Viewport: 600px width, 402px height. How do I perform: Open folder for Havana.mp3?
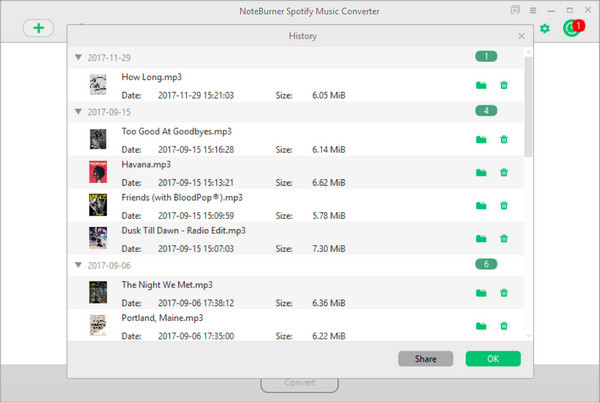click(481, 173)
